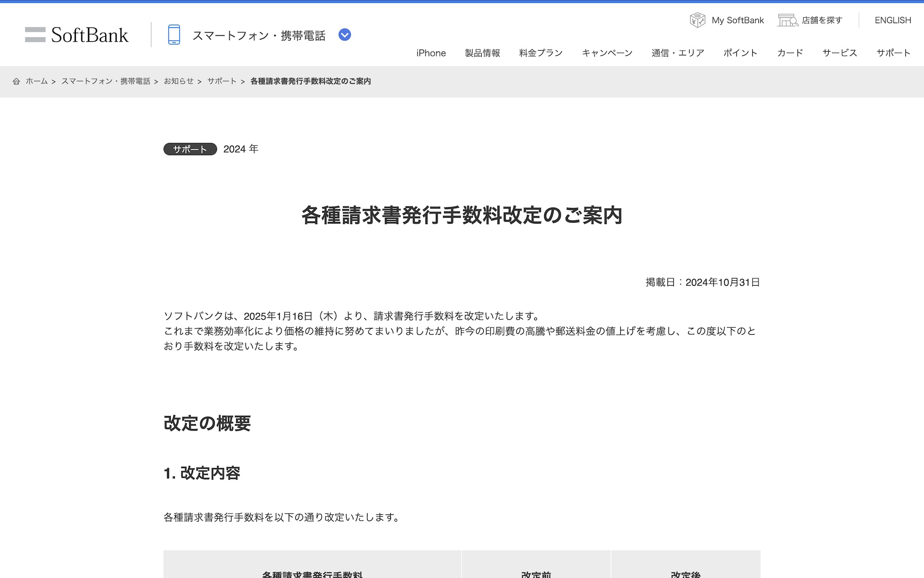Open the キャンペーン menu
The height and width of the screenshot is (578, 924).
tap(607, 53)
